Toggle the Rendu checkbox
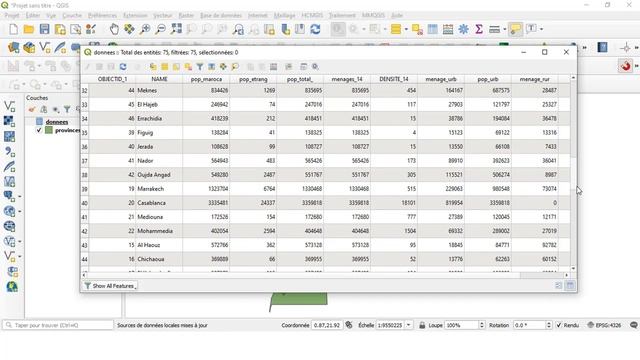 [559, 325]
